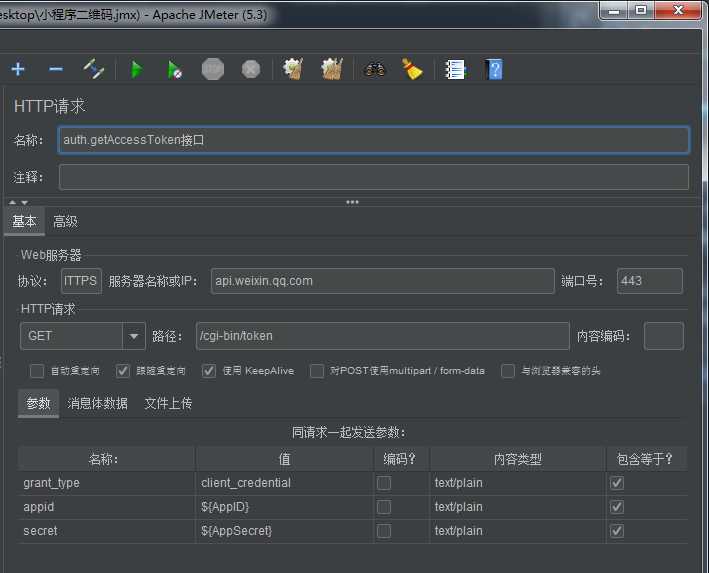Check 编码 box for secret row
The width and height of the screenshot is (709, 573).
point(384,531)
